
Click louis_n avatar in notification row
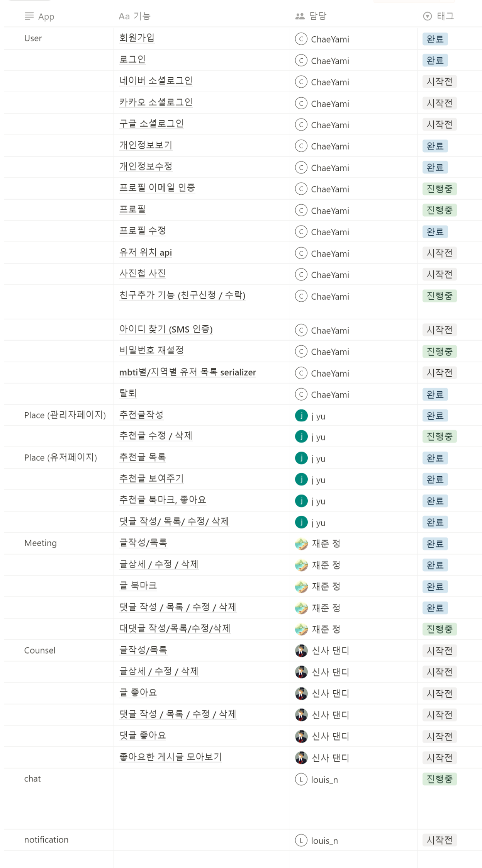coord(301,840)
